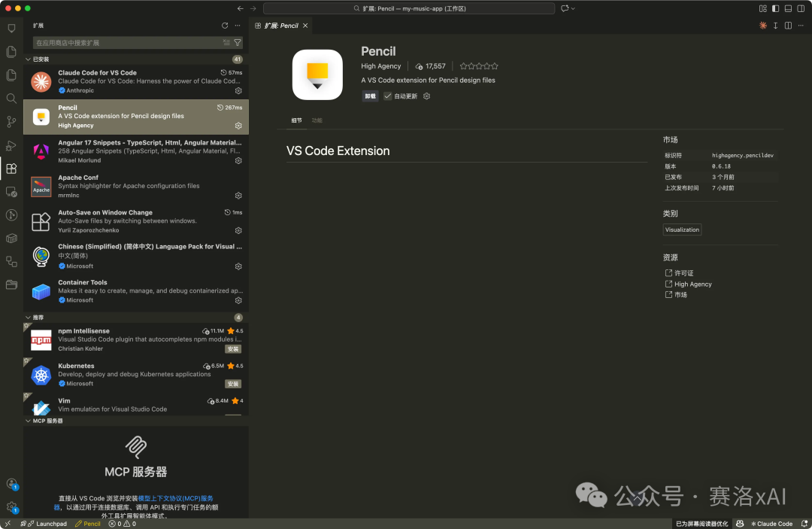This screenshot has height=529, width=812.
Task: Refresh the extensions list
Action: click(224, 26)
